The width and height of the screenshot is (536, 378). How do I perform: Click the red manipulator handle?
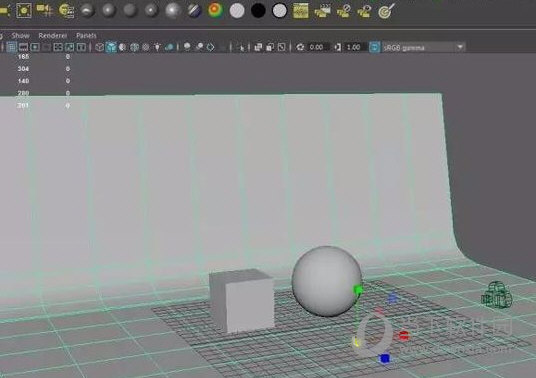coord(404,336)
